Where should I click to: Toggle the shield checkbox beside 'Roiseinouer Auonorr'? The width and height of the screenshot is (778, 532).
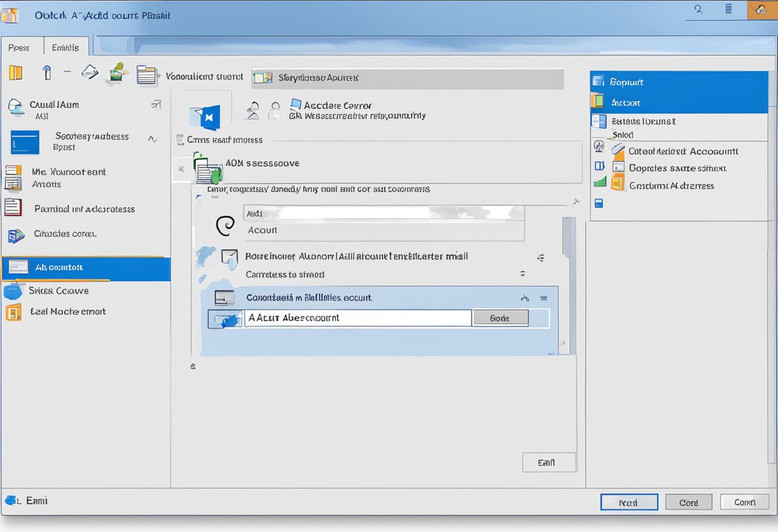tap(228, 258)
